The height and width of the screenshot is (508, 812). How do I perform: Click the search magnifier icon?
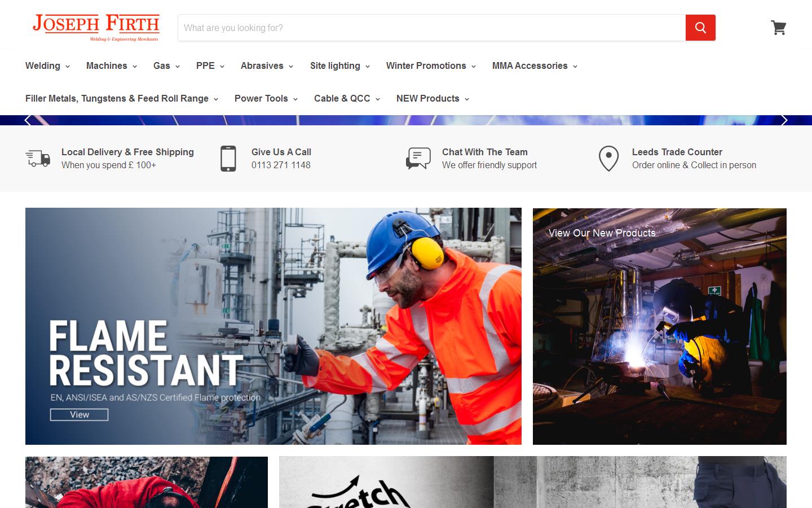pyautogui.click(x=700, y=27)
